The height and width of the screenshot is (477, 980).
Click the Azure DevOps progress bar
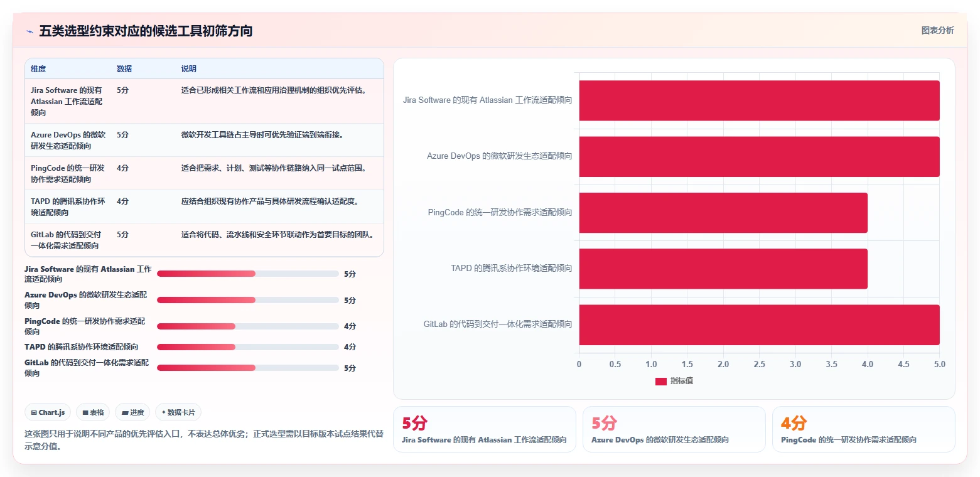point(247,300)
